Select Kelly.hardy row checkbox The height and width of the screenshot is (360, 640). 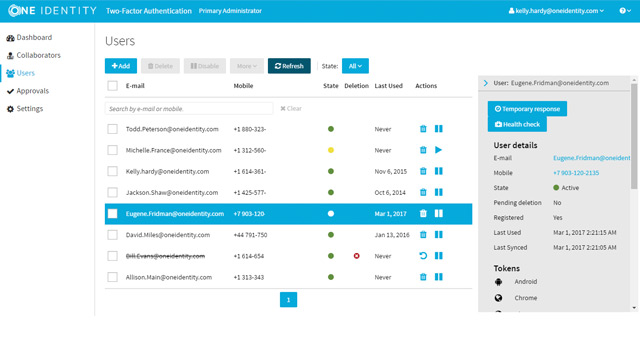(112, 171)
